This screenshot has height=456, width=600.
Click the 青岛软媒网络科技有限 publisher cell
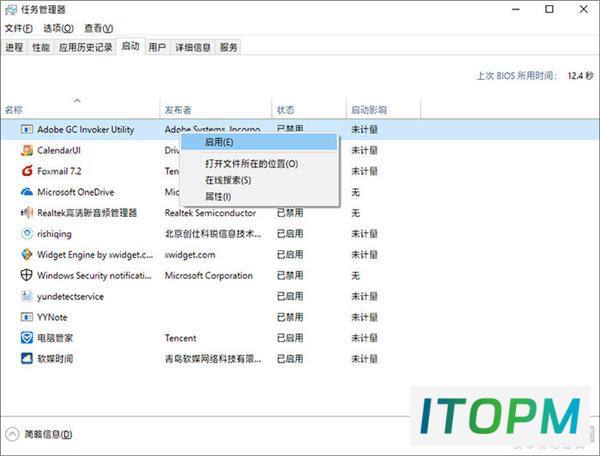click(x=213, y=359)
